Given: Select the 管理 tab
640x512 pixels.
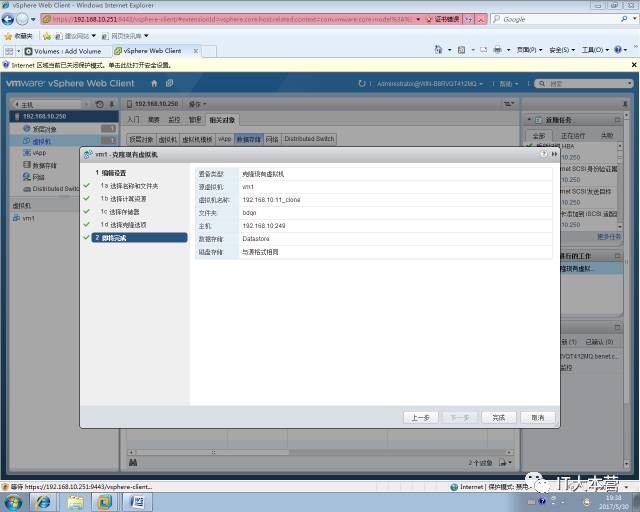Looking at the screenshot, I should (195, 120).
